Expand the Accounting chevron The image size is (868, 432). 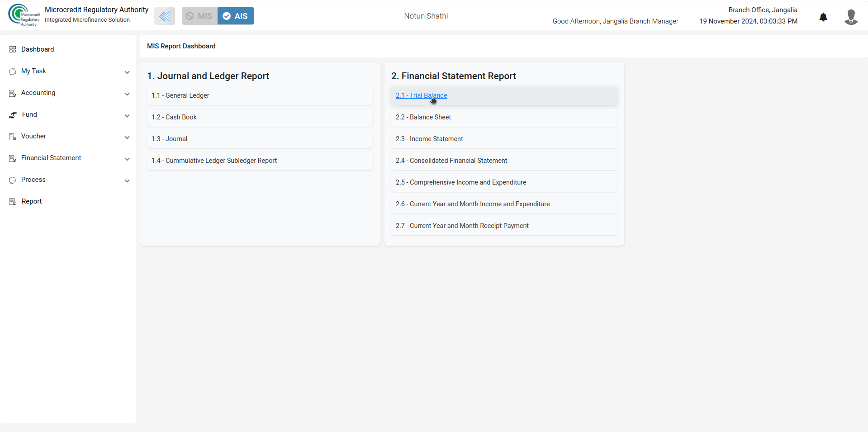click(x=127, y=94)
